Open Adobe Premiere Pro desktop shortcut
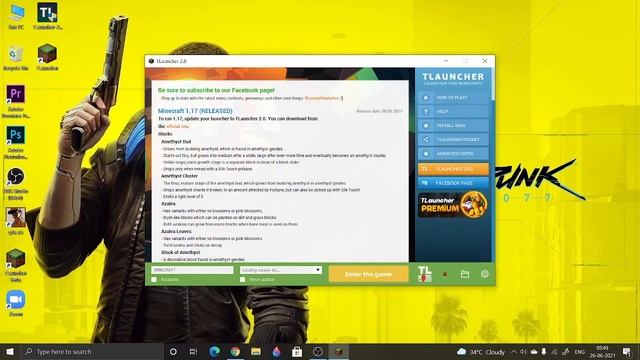 click(16, 102)
